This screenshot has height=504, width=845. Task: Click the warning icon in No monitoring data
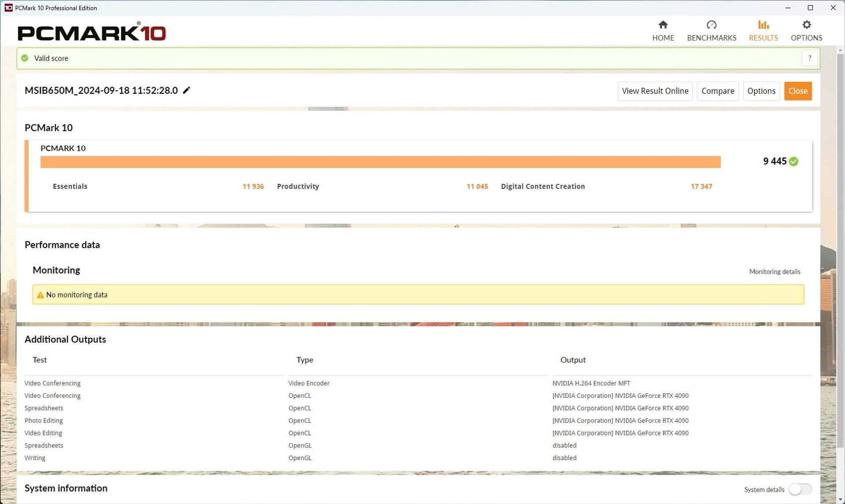[40, 295]
